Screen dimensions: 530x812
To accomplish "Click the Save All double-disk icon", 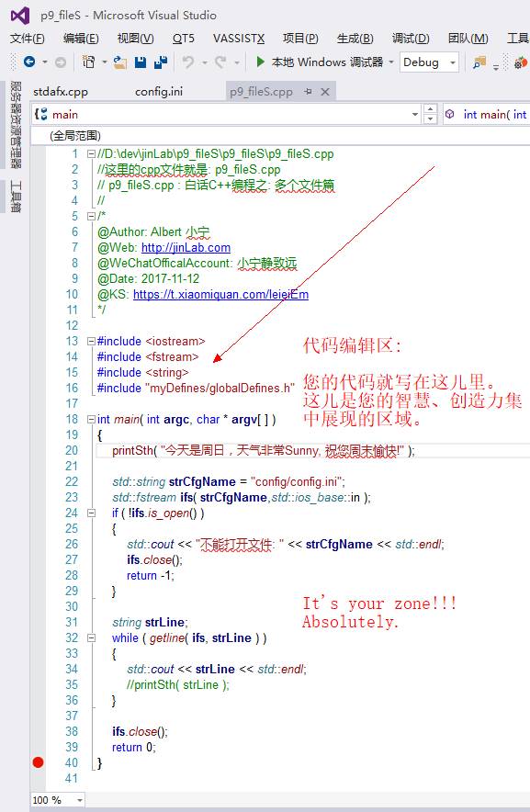I will tap(161, 62).
